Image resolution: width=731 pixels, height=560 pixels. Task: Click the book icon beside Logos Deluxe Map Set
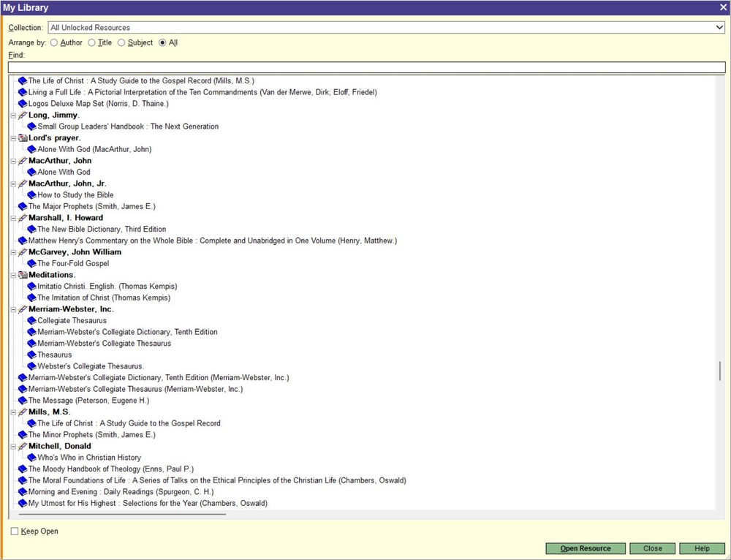coord(22,103)
